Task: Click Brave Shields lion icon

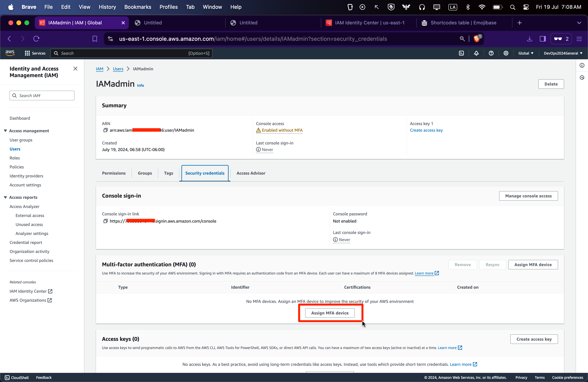Action: (x=476, y=39)
